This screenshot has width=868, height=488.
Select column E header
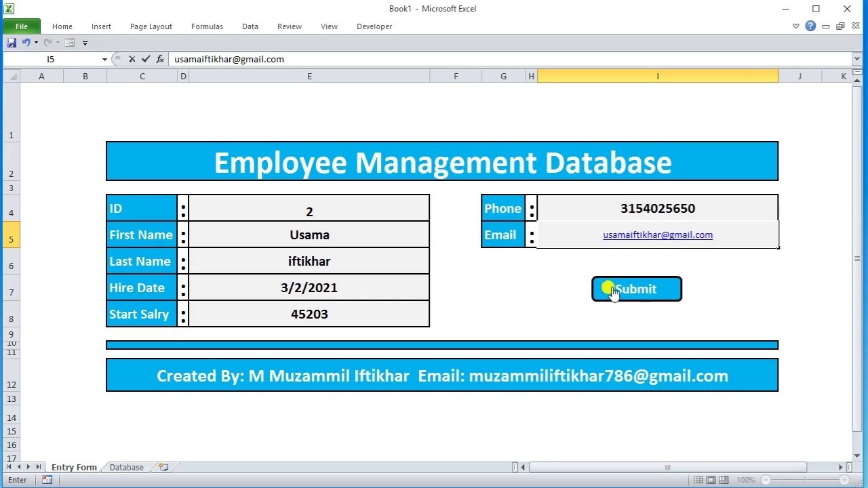pyautogui.click(x=309, y=77)
